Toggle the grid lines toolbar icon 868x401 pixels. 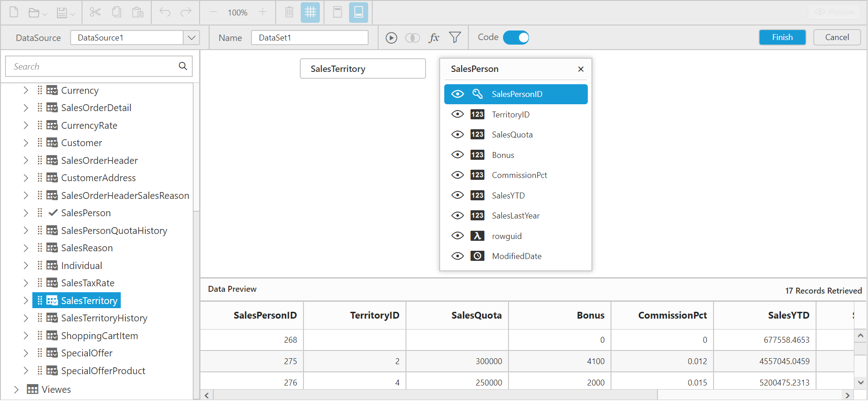(310, 12)
